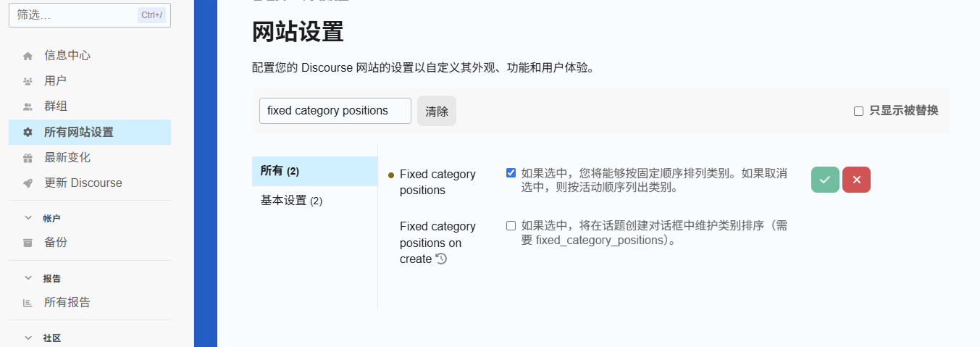Click the group icon beside 群组
Viewport: 980px width, 347px height.
pyautogui.click(x=28, y=106)
